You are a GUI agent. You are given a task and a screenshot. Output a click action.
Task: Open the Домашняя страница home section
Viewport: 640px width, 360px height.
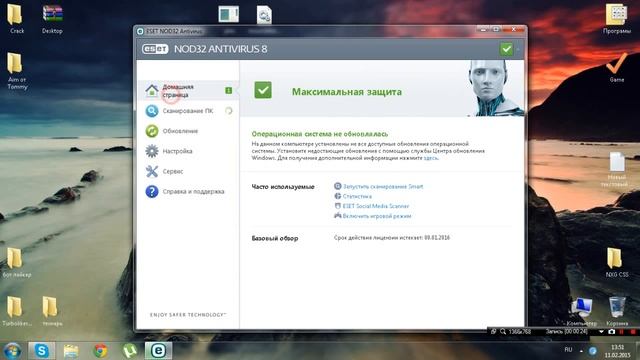188,90
